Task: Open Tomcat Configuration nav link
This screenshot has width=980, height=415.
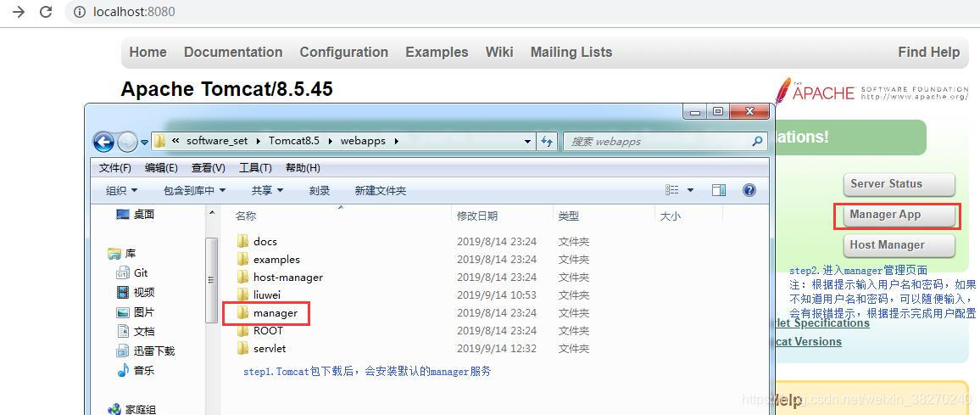Action: click(x=343, y=52)
